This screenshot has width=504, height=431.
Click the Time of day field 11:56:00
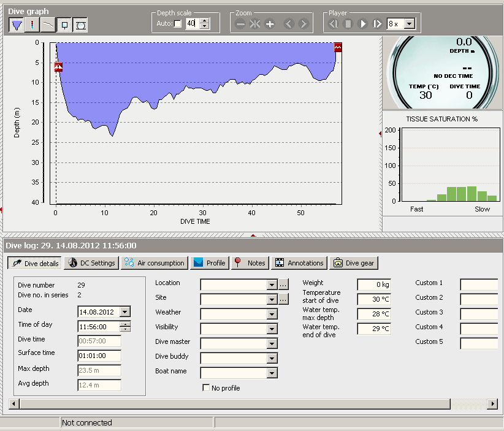click(x=99, y=327)
